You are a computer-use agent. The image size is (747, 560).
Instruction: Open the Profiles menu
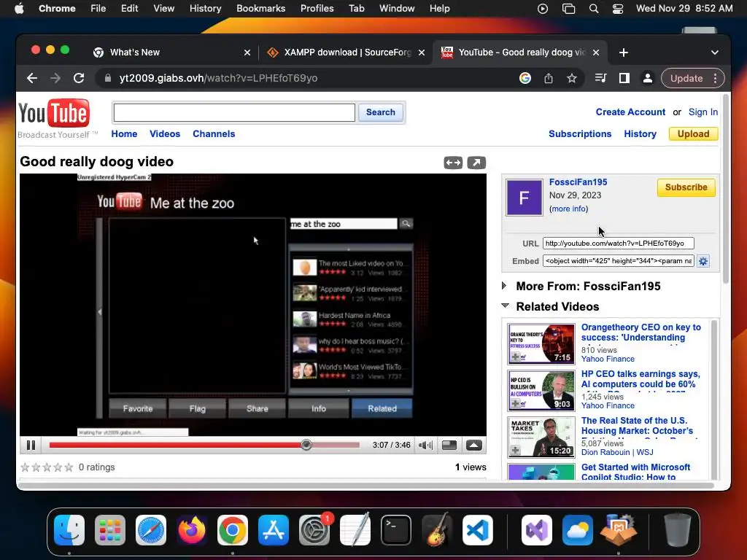(x=317, y=9)
